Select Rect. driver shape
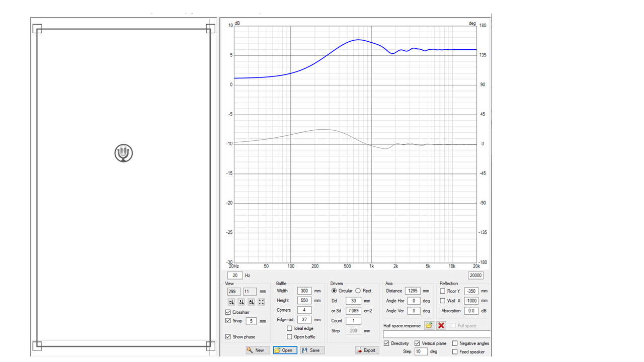 [x=358, y=291]
